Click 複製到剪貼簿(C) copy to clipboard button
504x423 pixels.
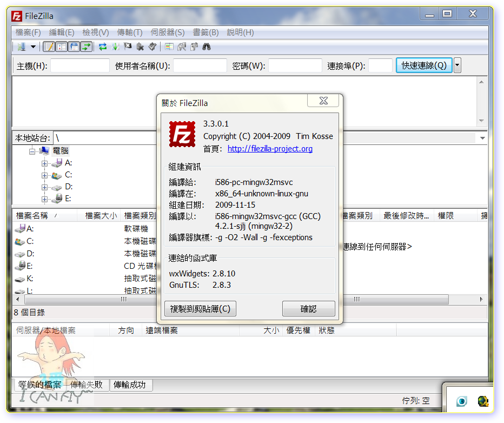[x=200, y=308]
